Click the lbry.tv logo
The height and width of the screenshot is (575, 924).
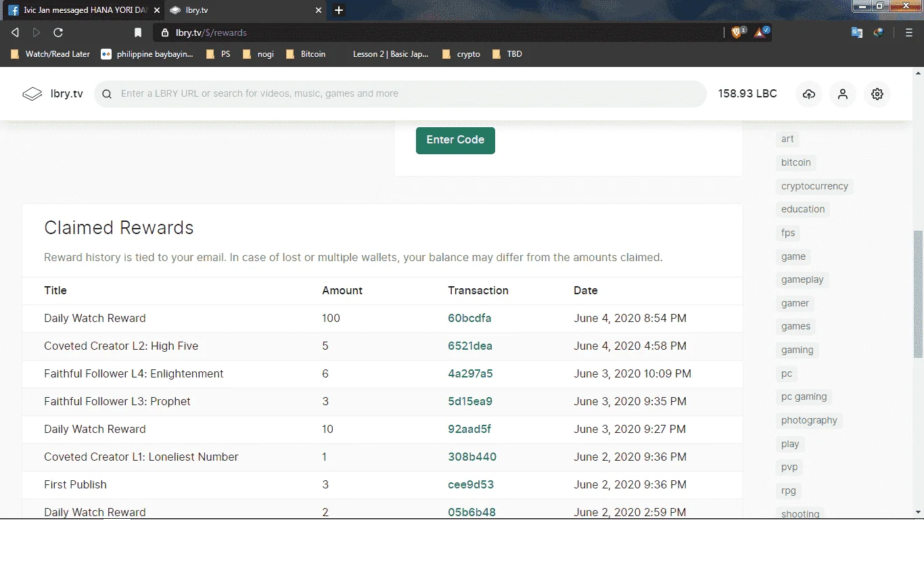[53, 94]
